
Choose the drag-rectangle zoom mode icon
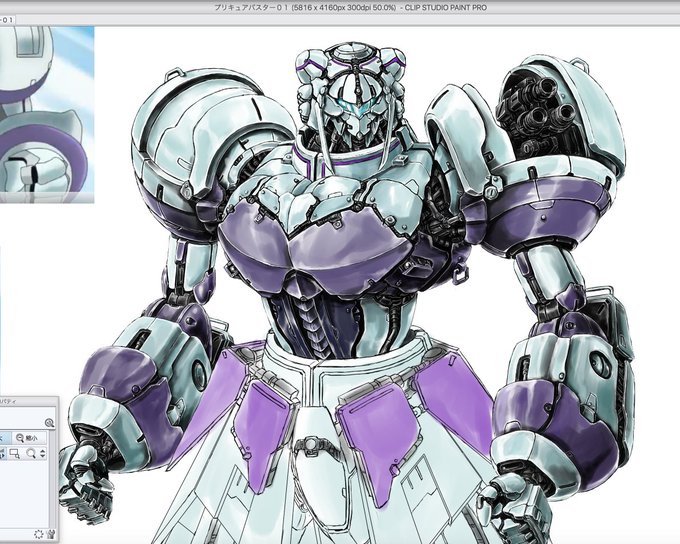14,454
